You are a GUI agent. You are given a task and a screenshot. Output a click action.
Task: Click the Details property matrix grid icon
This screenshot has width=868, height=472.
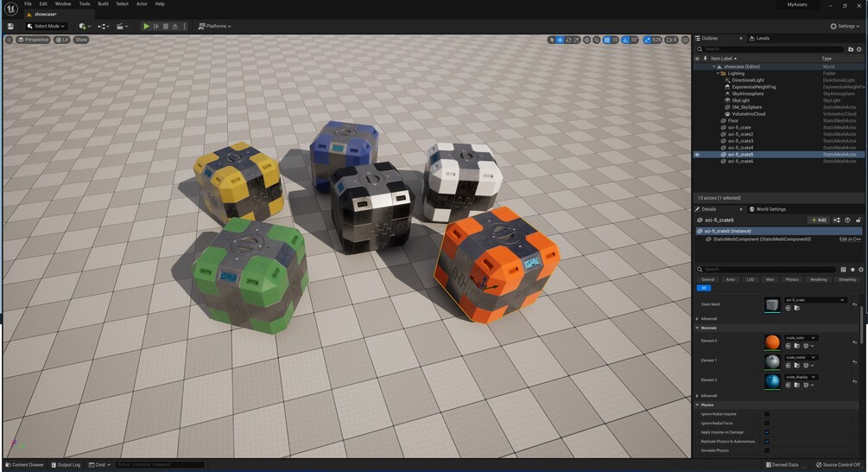click(843, 269)
